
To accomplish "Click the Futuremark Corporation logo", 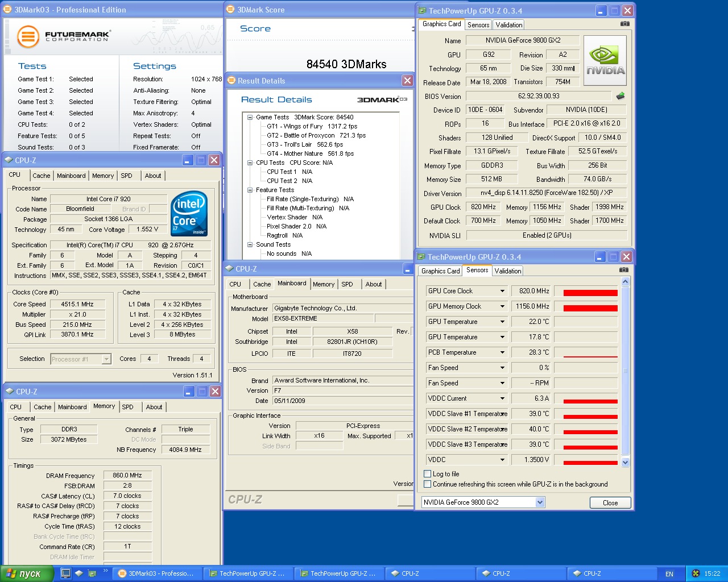I will point(63,36).
